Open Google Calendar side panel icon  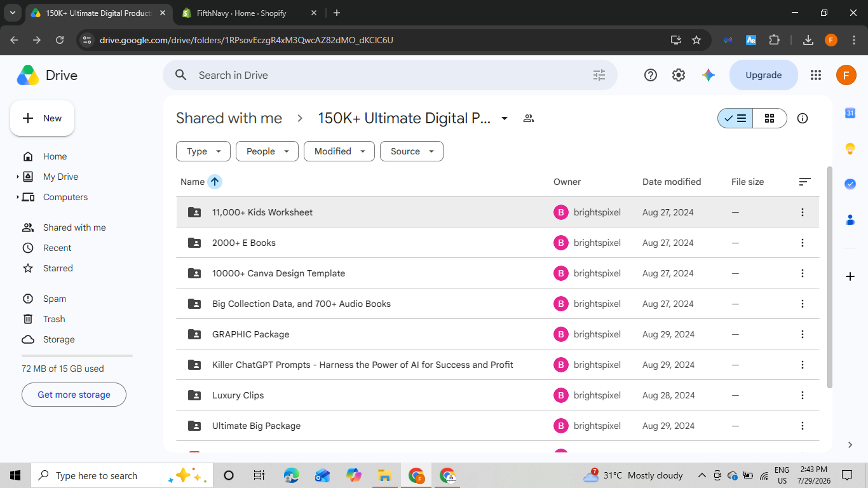pyautogui.click(x=850, y=113)
